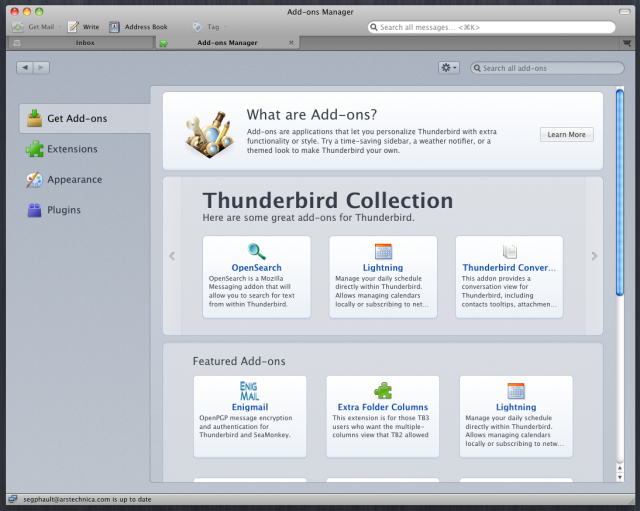Click in the Search all add-ons field
This screenshot has height=511, width=640.
point(547,68)
